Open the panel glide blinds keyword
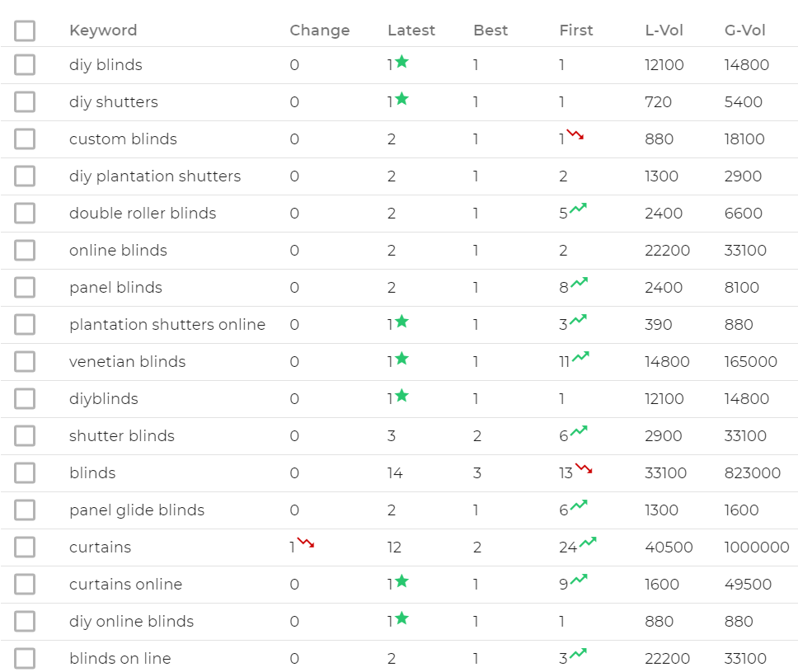This screenshot has width=798, height=672. click(137, 510)
